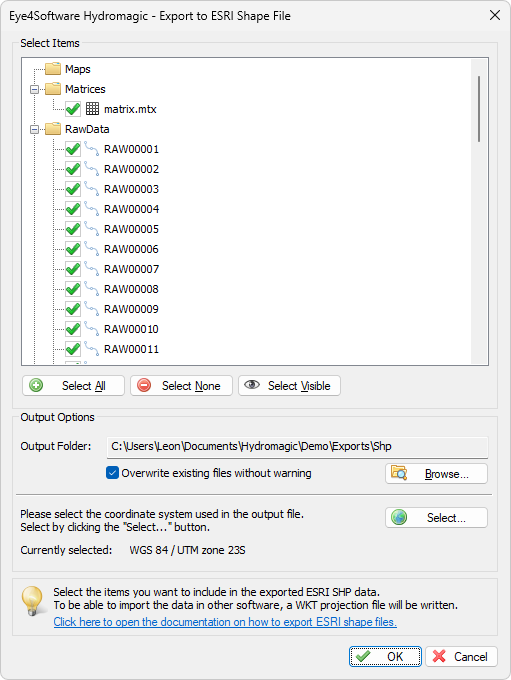
Task: Open the ESRI shape files documentation link
Action: tap(225, 622)
